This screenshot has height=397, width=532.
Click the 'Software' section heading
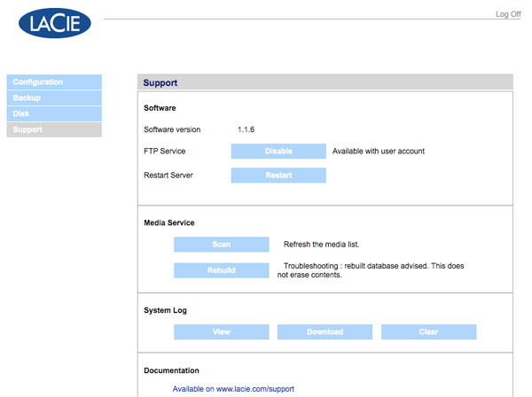coord(160,108)
